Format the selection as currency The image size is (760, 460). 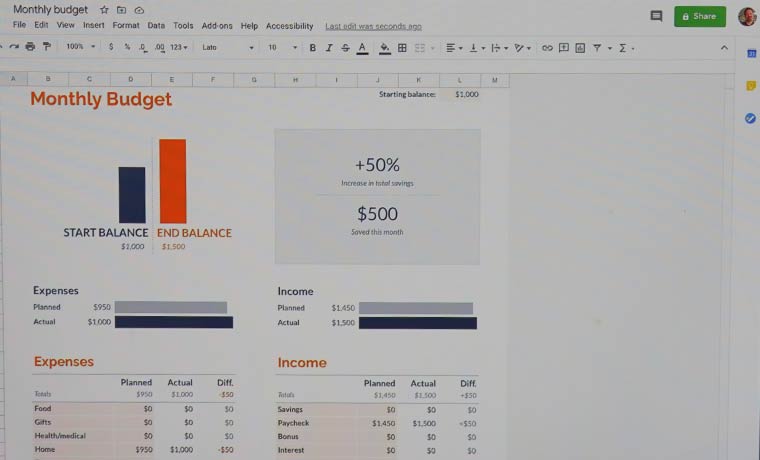(111, 47)
